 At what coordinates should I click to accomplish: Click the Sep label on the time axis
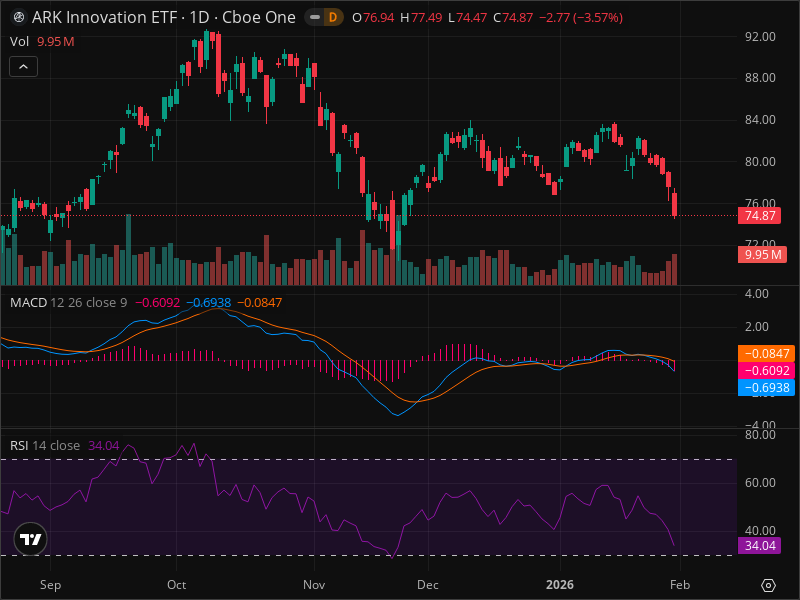[51, 585]
